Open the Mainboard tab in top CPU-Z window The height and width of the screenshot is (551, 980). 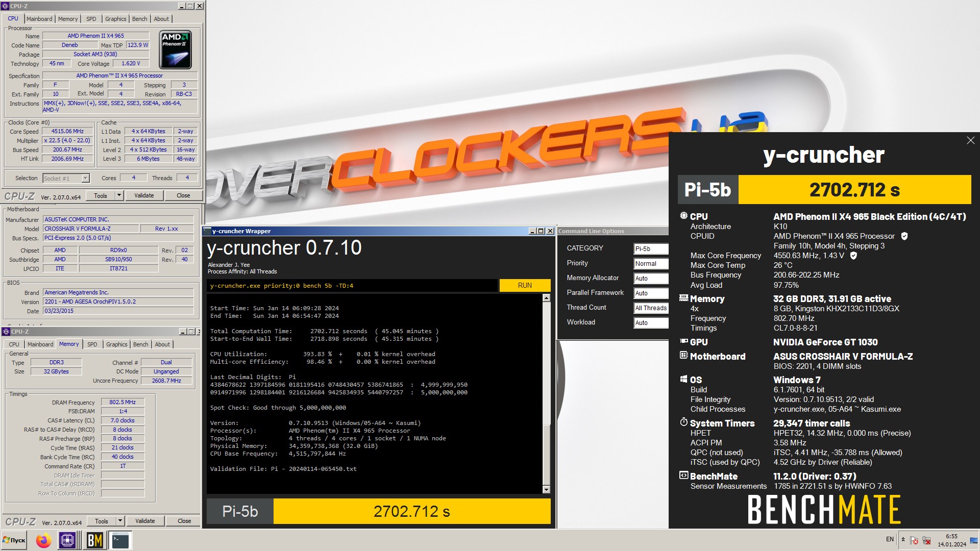point(39,19)
